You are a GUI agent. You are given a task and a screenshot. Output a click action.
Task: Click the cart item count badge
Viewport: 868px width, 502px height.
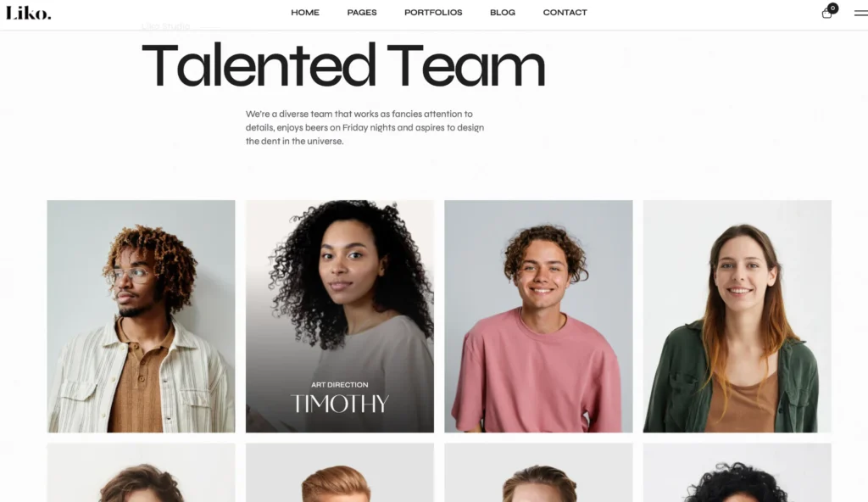click(x=832, y=8)
